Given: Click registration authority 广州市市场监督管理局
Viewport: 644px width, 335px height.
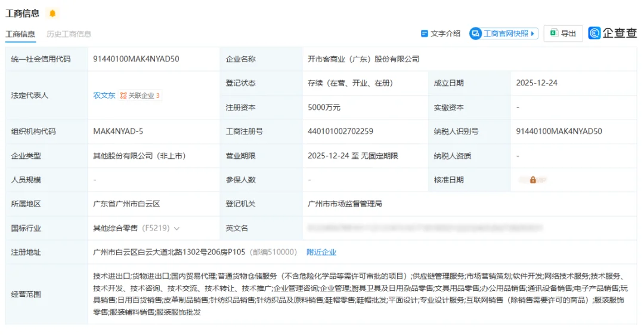Looking at the screenshot, I should coord(345,204).
